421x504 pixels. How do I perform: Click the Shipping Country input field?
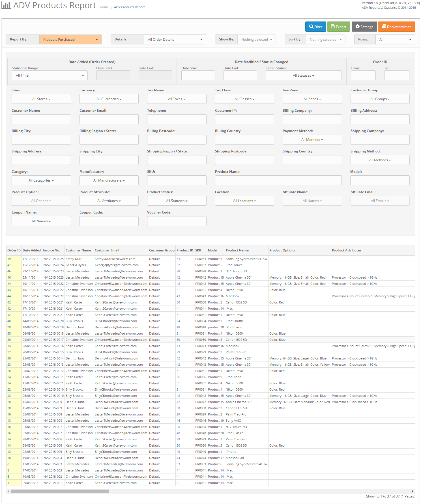[312, 160]
